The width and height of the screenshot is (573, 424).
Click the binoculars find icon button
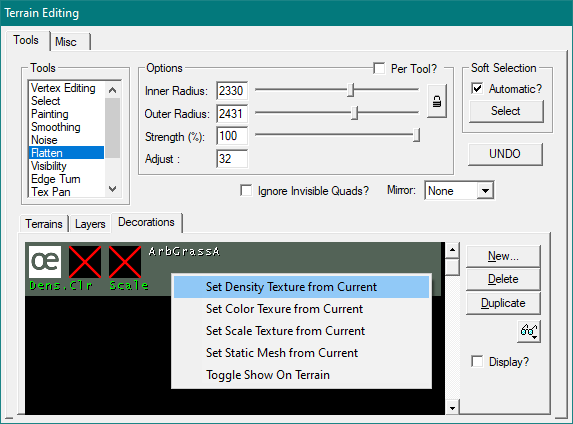528,332
